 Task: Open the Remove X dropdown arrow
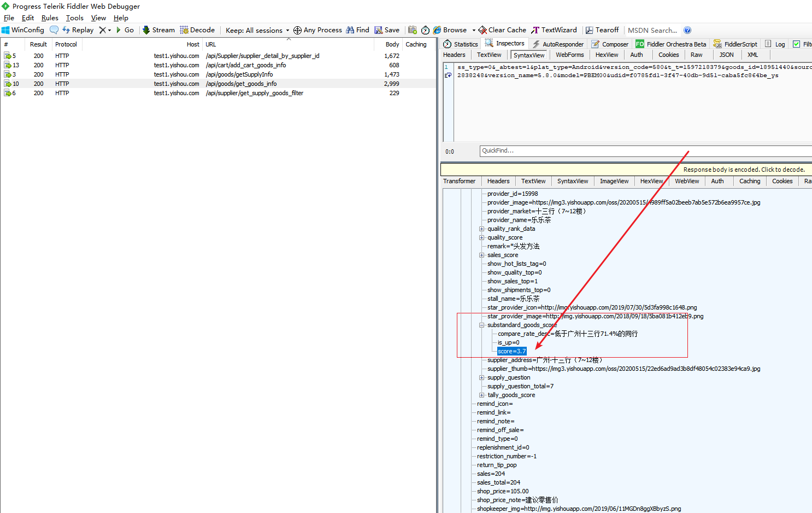(109, 30)
